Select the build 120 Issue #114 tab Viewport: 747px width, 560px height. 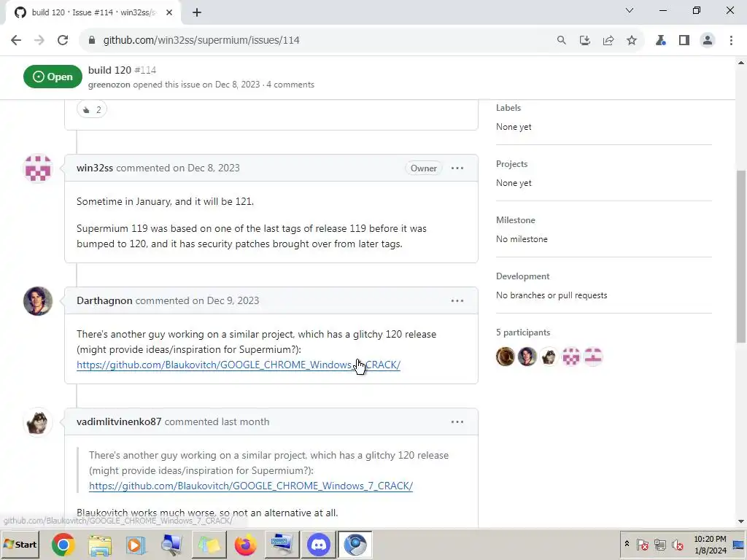93,12
